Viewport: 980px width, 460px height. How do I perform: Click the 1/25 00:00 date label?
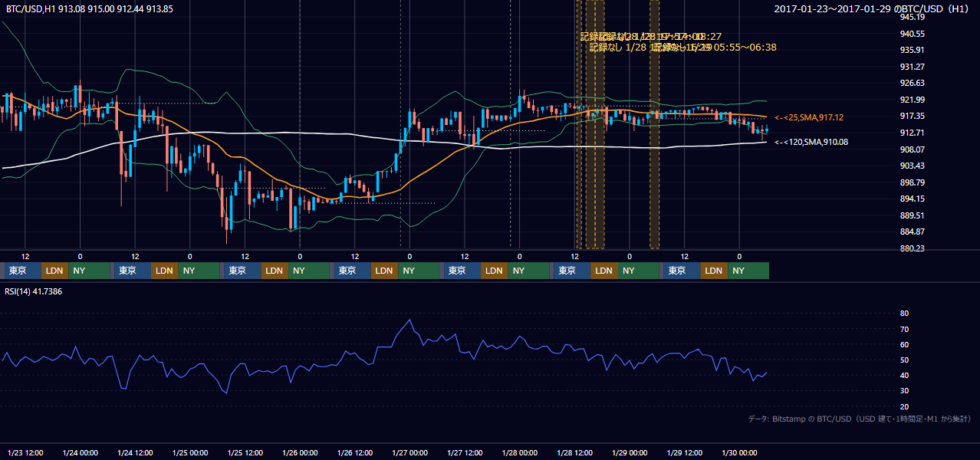click(189, 452)
